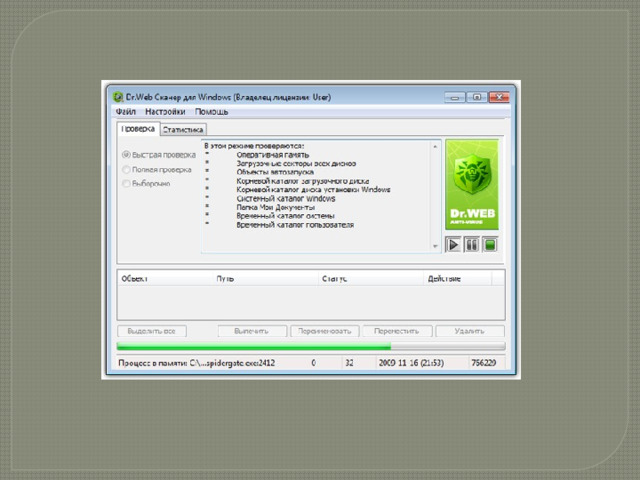Close the Dr.Web scanner window
This screenshot has height=480, width=640.
click(x=499, y=97)
